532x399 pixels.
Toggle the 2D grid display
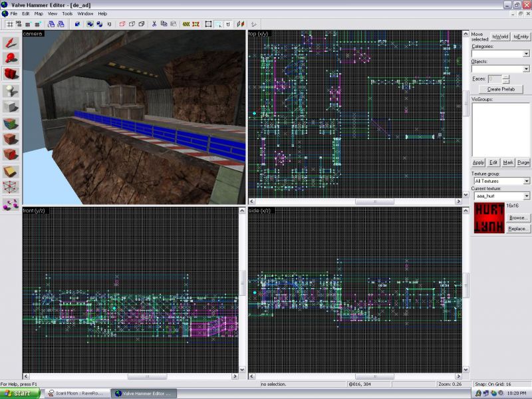coord(9,24)
